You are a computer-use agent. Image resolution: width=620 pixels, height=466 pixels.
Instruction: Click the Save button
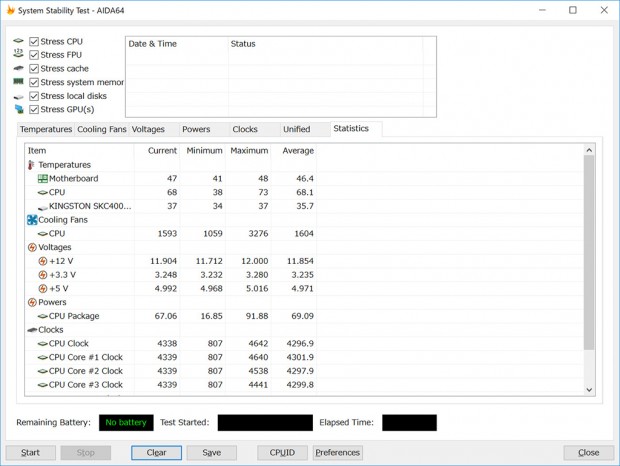pos(212,453)
